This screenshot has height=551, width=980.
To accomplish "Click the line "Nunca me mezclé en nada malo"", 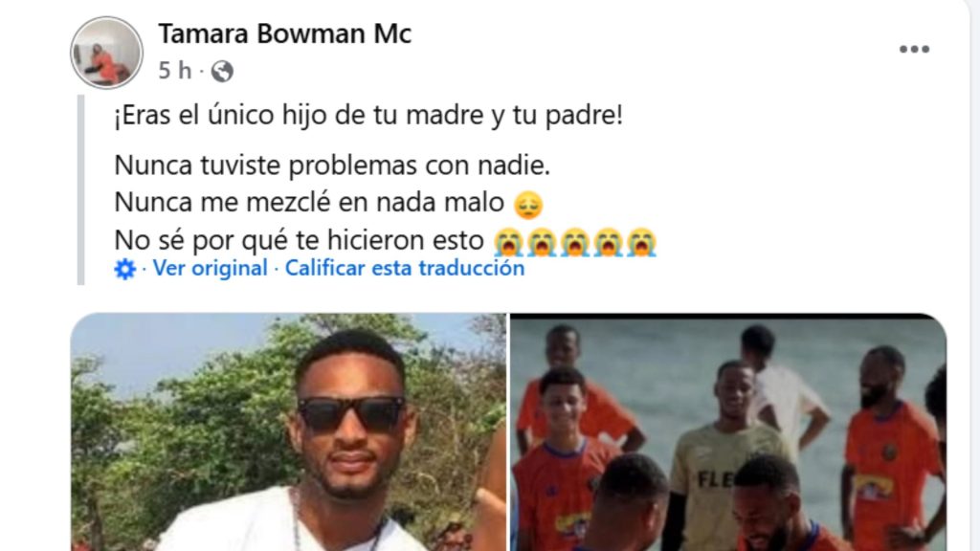I will [309, 203].
